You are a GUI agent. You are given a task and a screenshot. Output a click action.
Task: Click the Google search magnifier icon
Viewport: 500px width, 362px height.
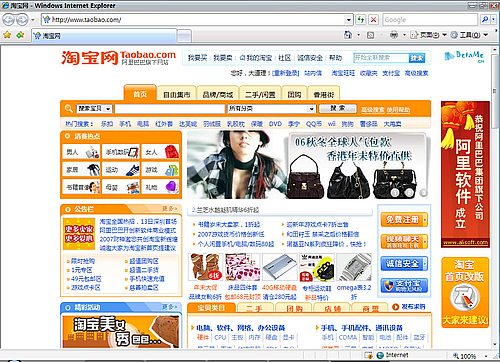point(485,20)
